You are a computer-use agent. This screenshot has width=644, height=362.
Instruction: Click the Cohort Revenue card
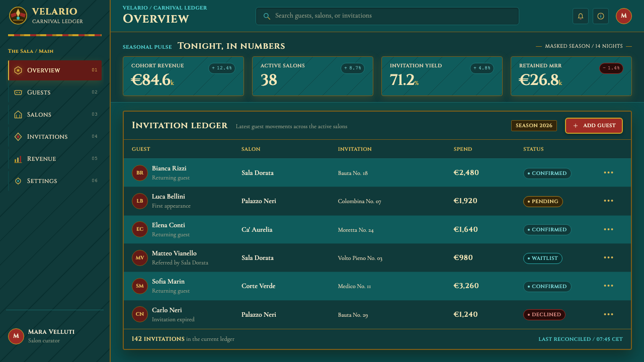point(183,76)
